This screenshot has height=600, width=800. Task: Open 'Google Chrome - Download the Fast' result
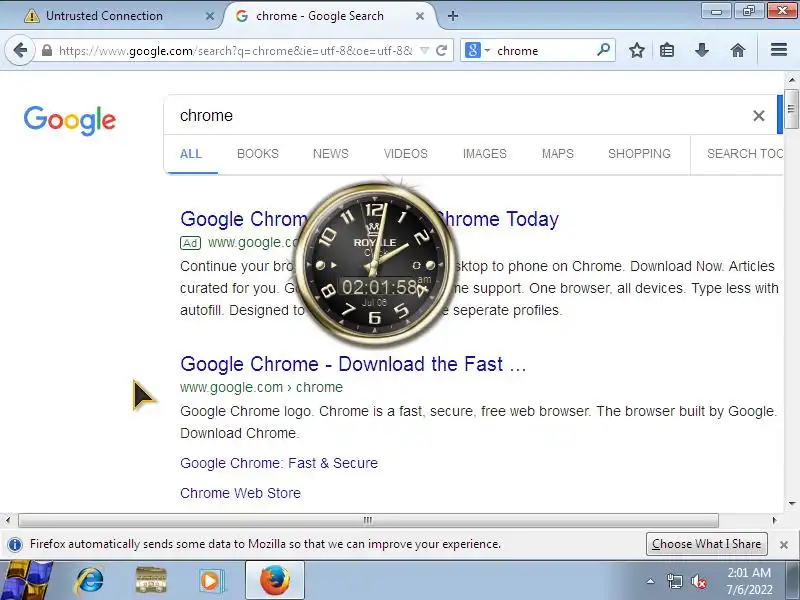pos(353,364)
